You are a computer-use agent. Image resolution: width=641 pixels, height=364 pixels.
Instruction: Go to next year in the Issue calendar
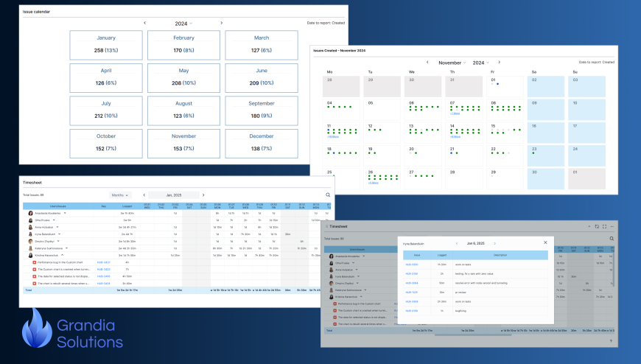pyautogui.click(x=222, y=23)
